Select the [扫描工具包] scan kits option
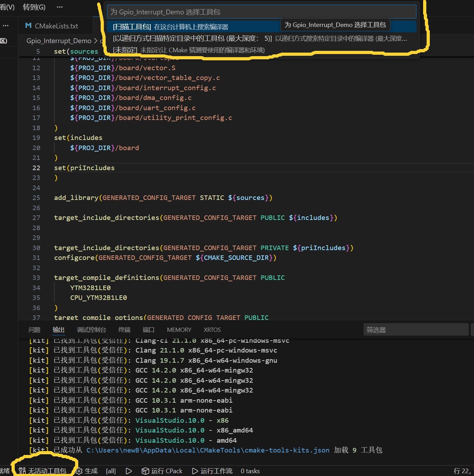Viewport: 474px width, 476px height. click(170, 27)
